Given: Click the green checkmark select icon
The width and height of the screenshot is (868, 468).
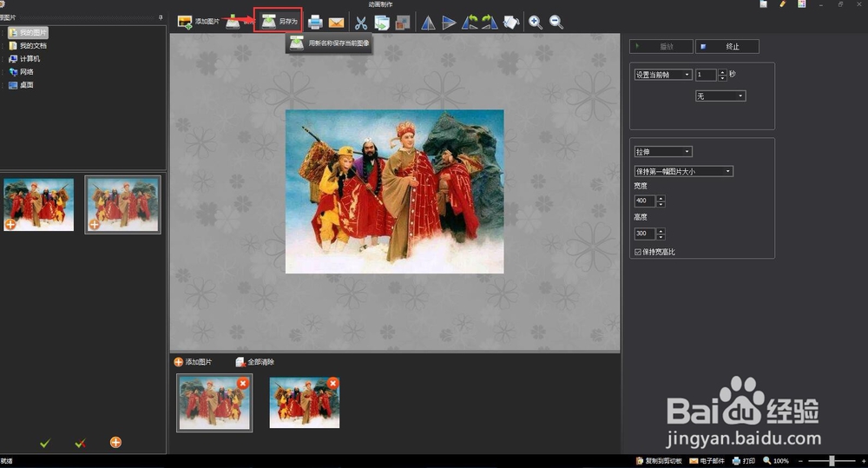Looking at the screenshot, I should point(45,443).
